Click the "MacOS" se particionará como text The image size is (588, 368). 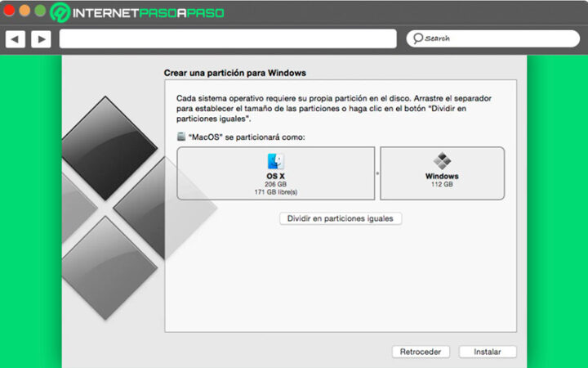tap(247, 137)
